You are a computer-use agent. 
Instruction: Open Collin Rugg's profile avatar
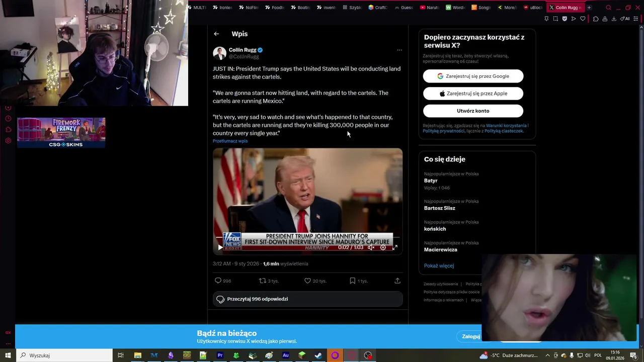(x=219, y=53)
